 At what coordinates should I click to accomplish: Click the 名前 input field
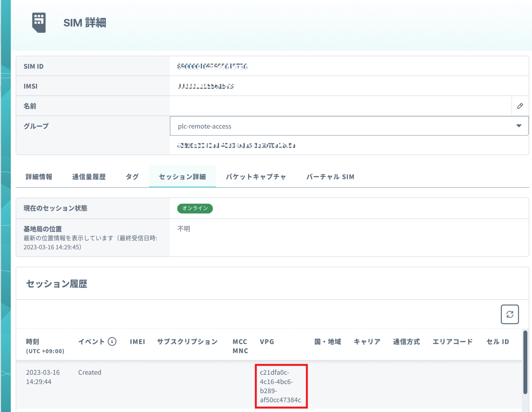point(339,106)
